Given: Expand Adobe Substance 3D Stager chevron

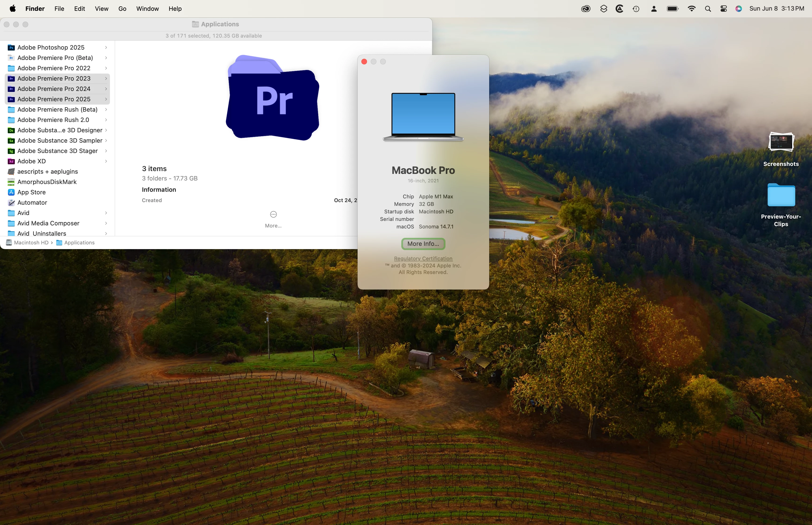Looking at the screenshot, I should (x=106, y=151).
